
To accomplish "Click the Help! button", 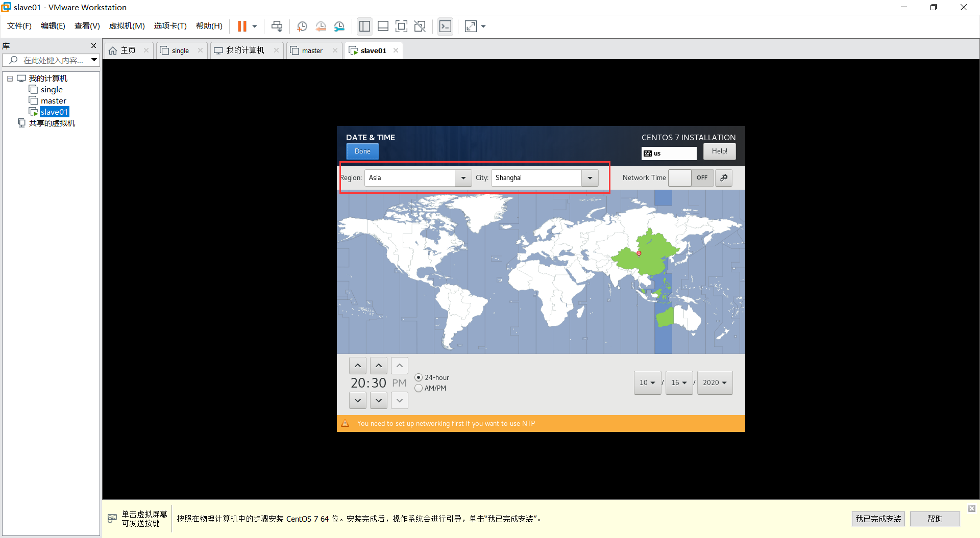I will (719, 151).
